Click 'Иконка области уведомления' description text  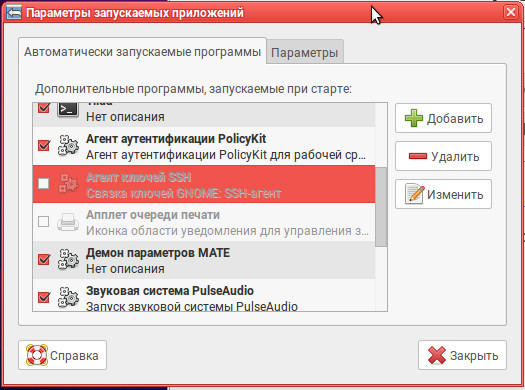(x=228, y=231)
